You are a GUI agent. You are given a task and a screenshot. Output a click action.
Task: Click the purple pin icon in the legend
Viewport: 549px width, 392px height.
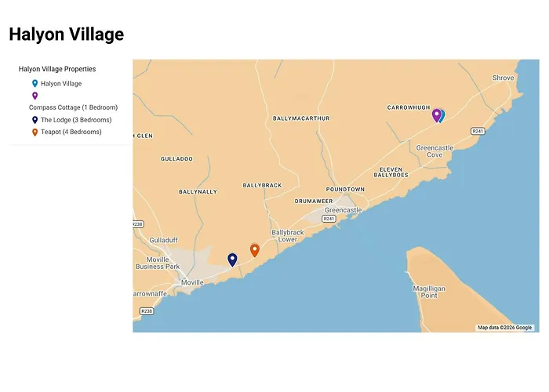35,96
